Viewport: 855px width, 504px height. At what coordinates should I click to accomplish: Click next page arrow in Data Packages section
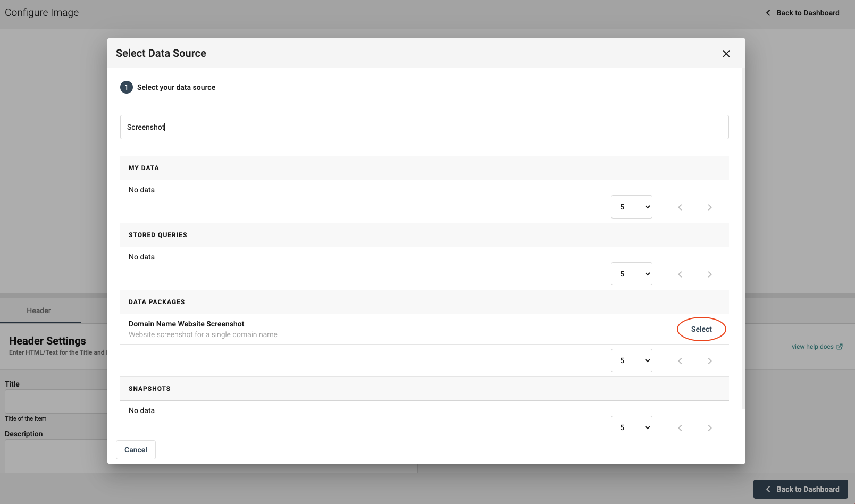point(709,361)
